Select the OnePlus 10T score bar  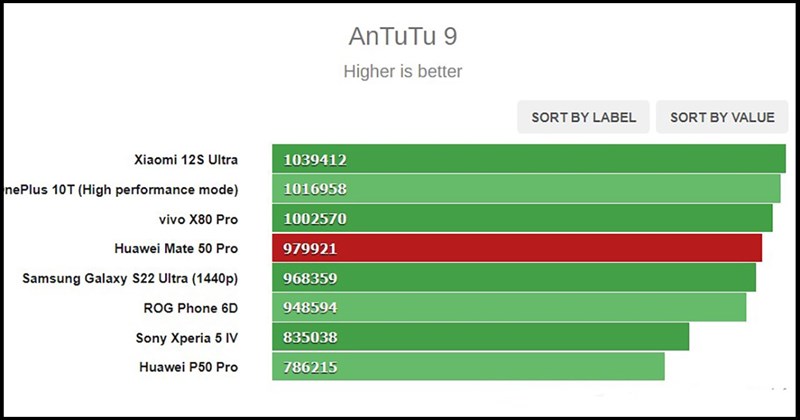[x=526, y=188]
